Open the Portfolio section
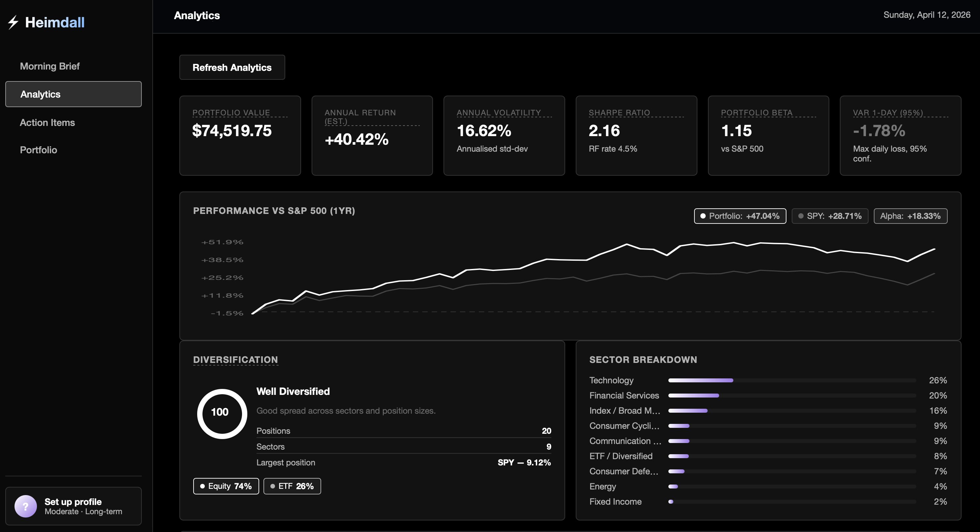980x532 pixels. (39, 150)
